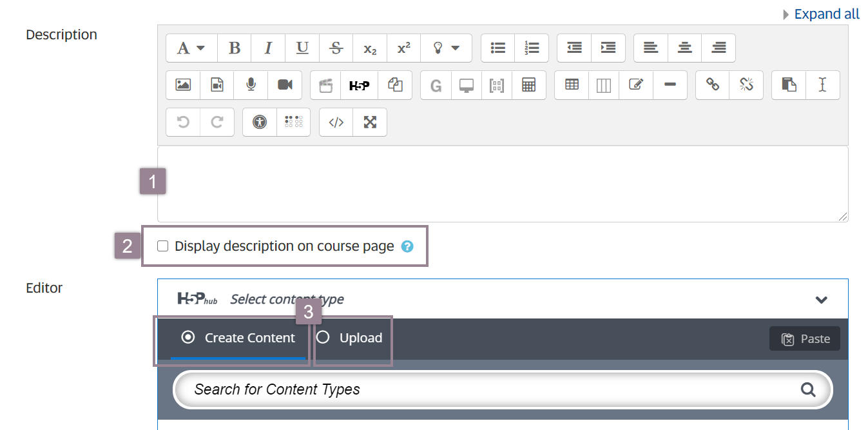Viewport: 868px width, 430px height.
Task: Click the H5P icon in editor toolbar
Action: pyautogui.click(x=359, y=85)
